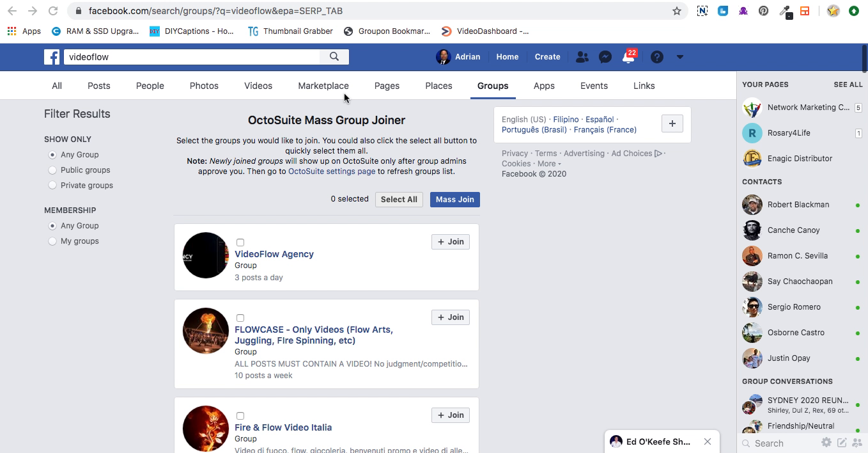Screen dimensions: 868x453
Task: Click the Chrome back arrow
Action: pyautogui.click(x=12, y=11)
